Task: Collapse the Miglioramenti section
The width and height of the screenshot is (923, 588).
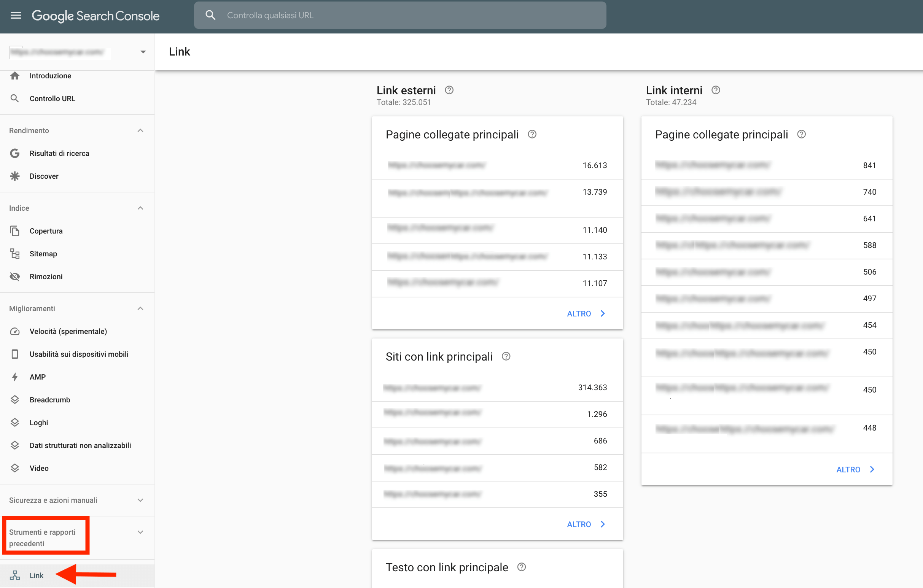Action: 140,308
